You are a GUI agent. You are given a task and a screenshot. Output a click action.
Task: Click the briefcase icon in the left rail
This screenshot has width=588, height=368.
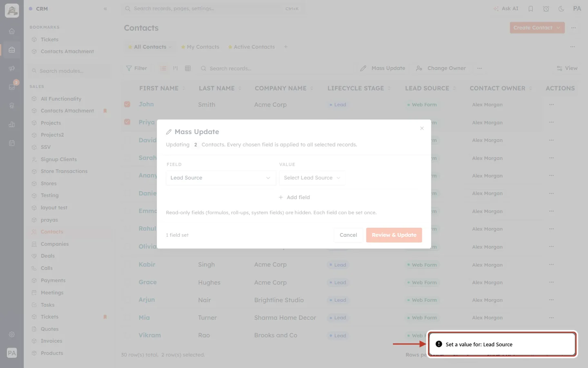[12, 50]
